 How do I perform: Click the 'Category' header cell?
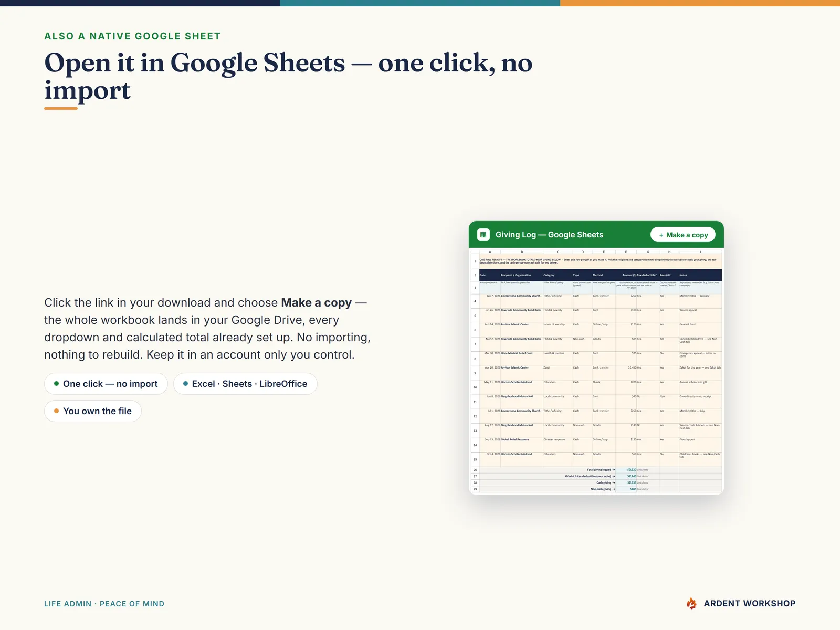coord(558,275)
